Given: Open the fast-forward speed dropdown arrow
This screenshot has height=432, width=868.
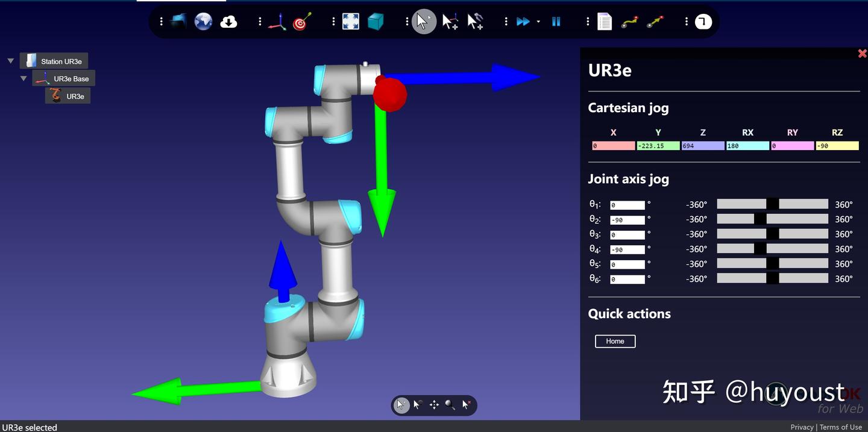Looking at the screenshot, I should pos(538,22).
